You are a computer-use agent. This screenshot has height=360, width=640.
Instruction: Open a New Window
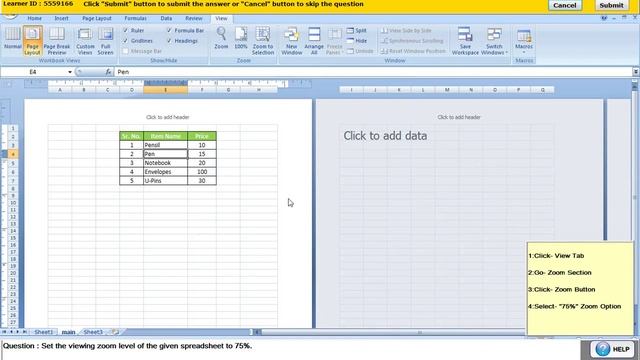(291, 40)
